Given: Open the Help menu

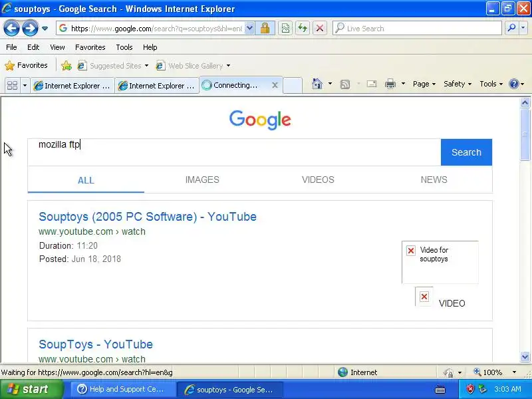Looking at the screenshot, I should (x=150, y=47).
